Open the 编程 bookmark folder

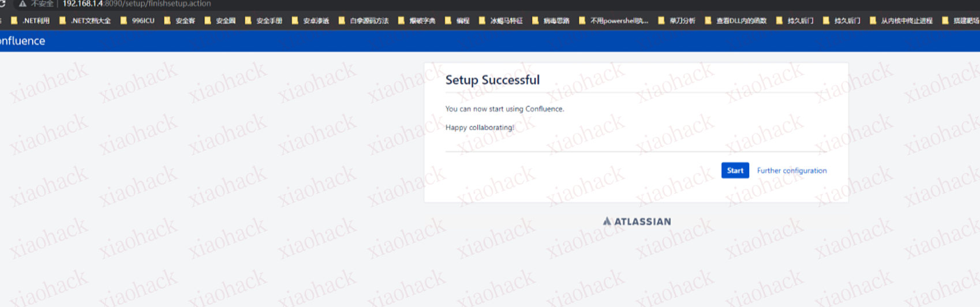[457, 21]
